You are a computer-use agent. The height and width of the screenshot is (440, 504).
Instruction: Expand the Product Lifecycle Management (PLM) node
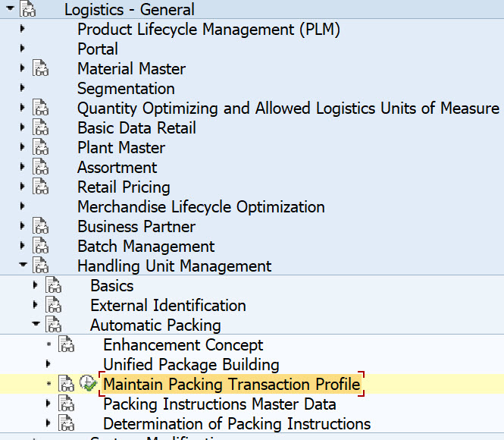pyautogui.click(x=23, y=30)
